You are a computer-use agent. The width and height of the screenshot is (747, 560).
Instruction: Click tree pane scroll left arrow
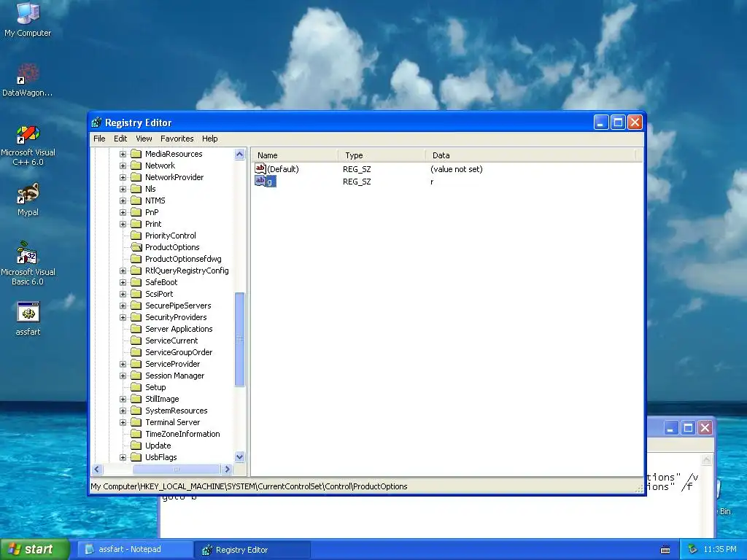[x=97, y=469]
